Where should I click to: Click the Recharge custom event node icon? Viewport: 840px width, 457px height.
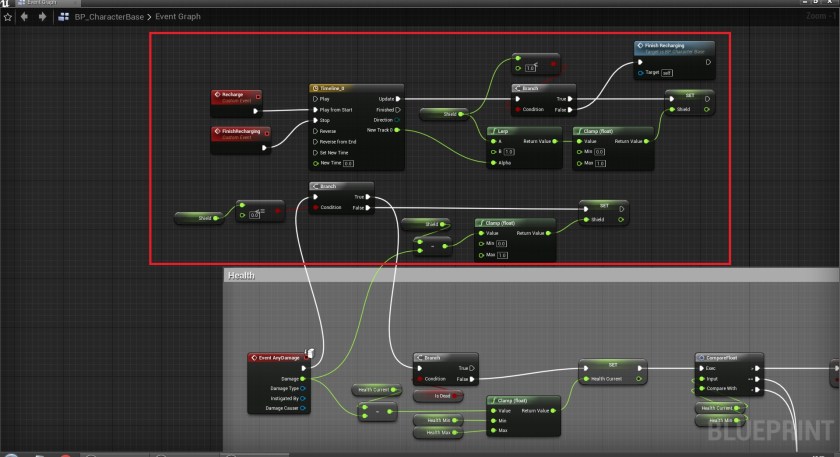pos(217,95)
